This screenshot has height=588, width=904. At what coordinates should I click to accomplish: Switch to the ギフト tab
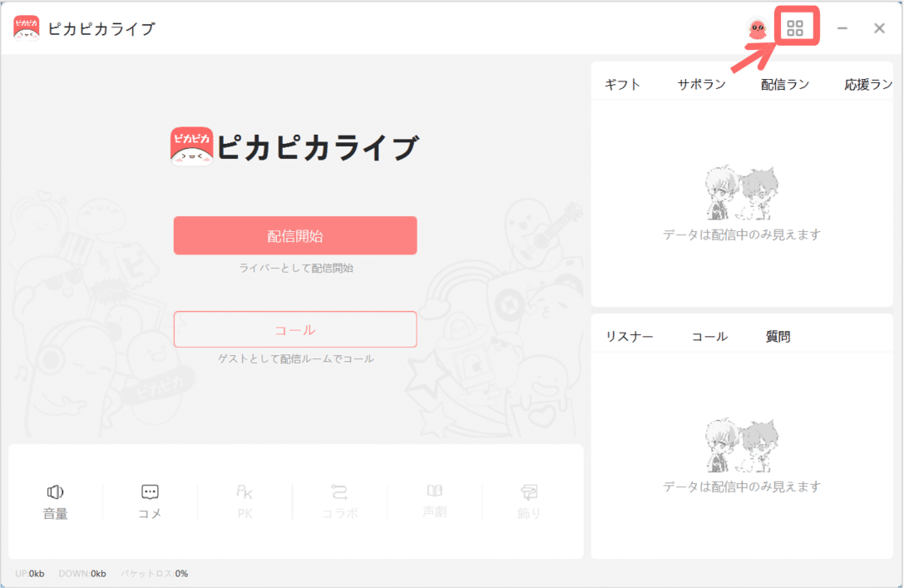[623, 85]
